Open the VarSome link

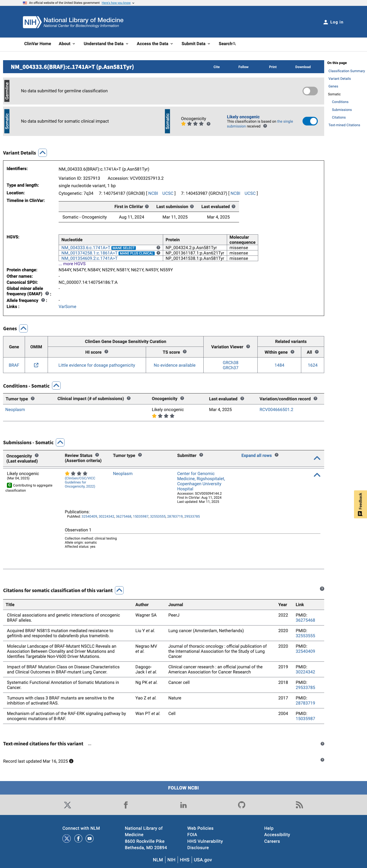tap(67, 306)
